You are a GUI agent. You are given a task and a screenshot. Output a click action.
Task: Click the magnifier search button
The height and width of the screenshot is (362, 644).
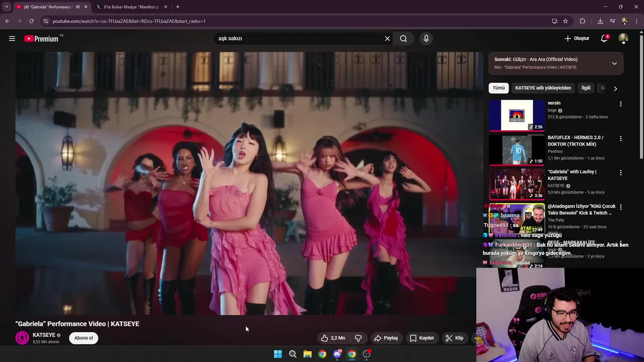click(404, 39)
